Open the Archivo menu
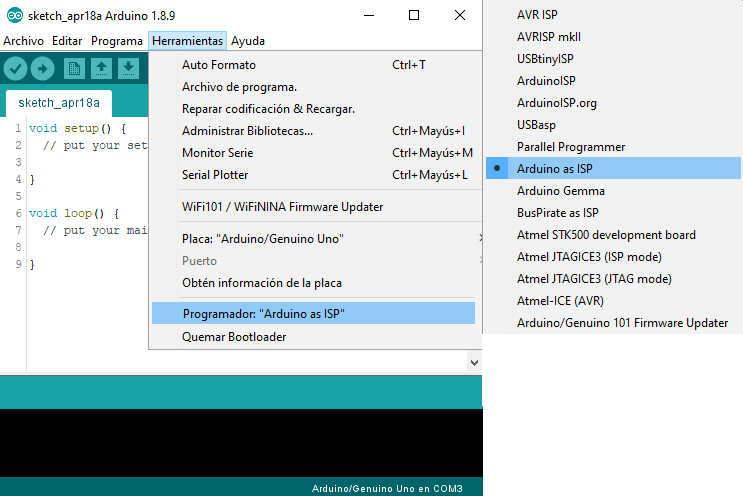 [24, 41]
